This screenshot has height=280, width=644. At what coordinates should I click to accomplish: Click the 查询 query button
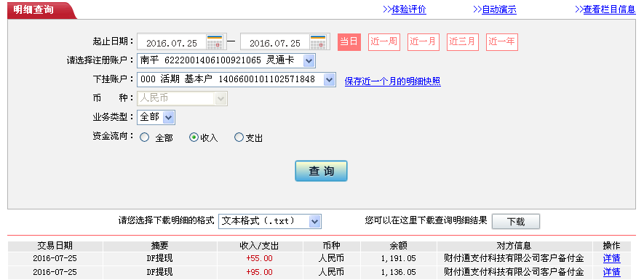click(321, 171)
